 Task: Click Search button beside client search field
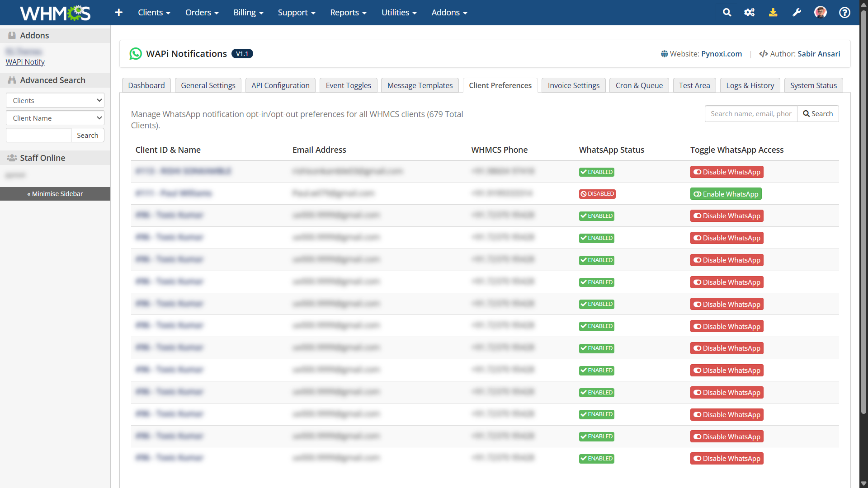click(818, 114)
